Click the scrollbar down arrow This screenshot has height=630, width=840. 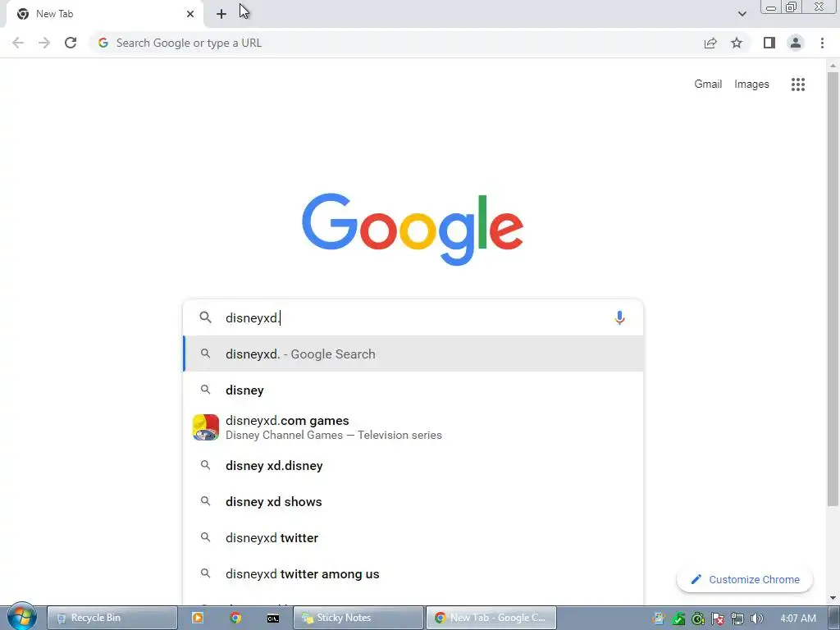point(833,598)
